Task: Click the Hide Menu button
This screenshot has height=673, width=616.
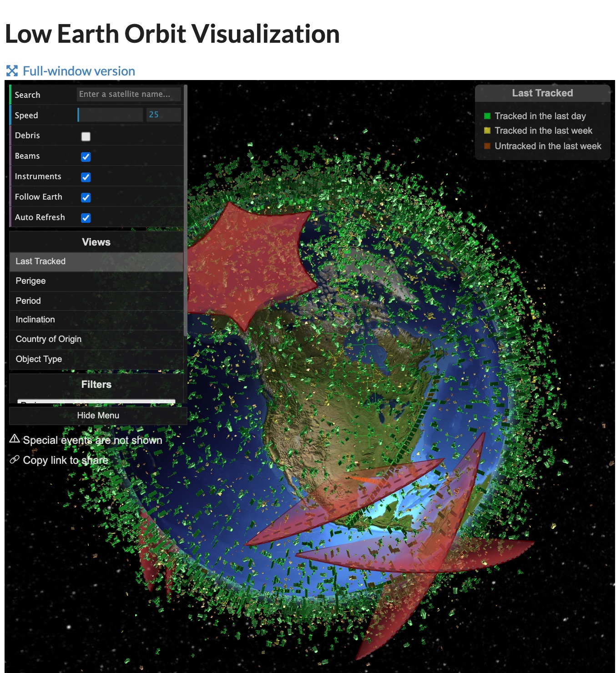Action: [x=98, y=416]
